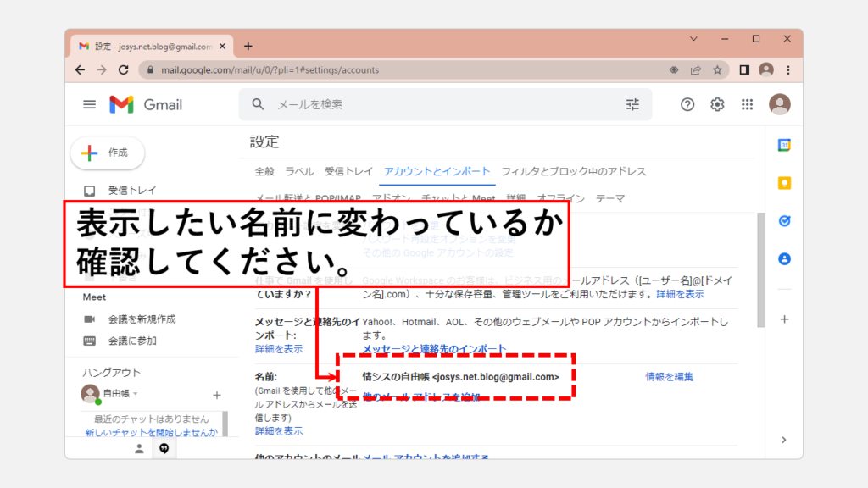This screenshot has height=488, width=868.
Task: Click the settings page vertical scrollbar
Action: pos(759,269)
